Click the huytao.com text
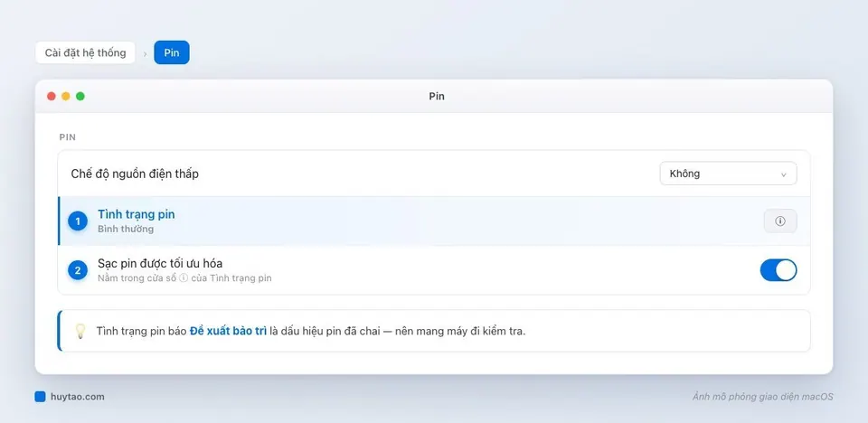868x423 pixels. tap(77, 397)
